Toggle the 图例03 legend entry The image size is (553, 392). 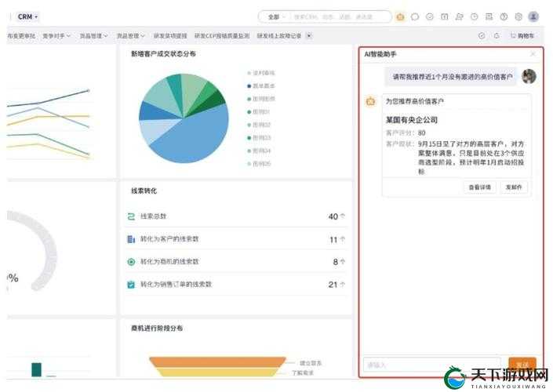pos(259,137)
